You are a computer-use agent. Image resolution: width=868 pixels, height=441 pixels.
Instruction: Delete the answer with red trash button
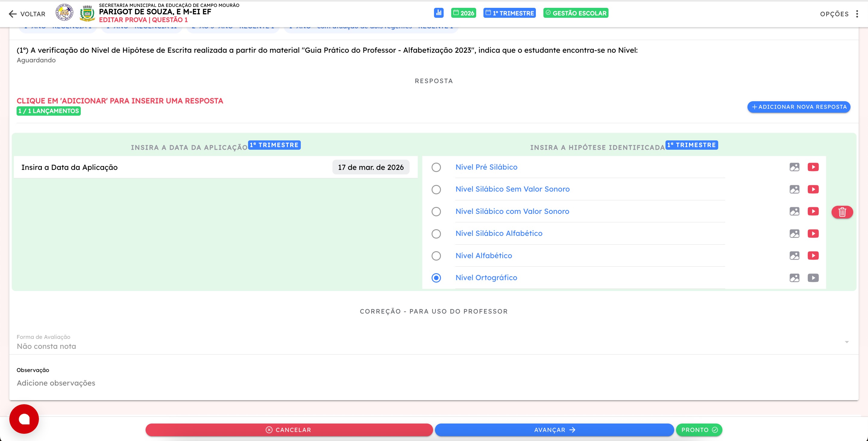(842, 212)
